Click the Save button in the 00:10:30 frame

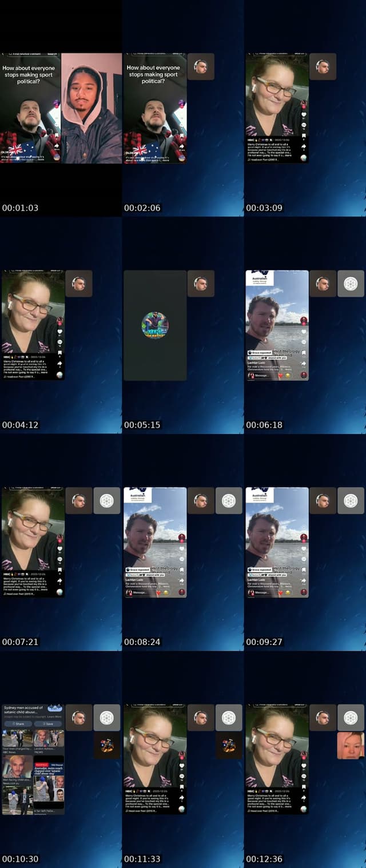click(x=48, y=724)
